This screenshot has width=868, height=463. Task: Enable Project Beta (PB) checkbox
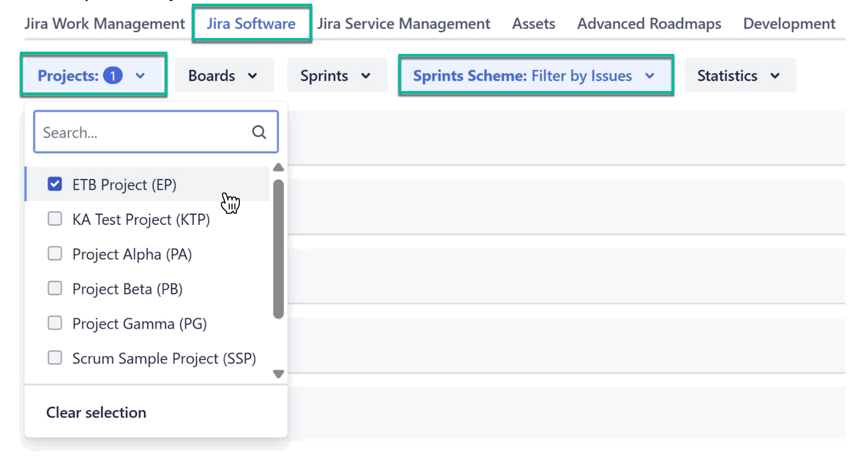55,288
